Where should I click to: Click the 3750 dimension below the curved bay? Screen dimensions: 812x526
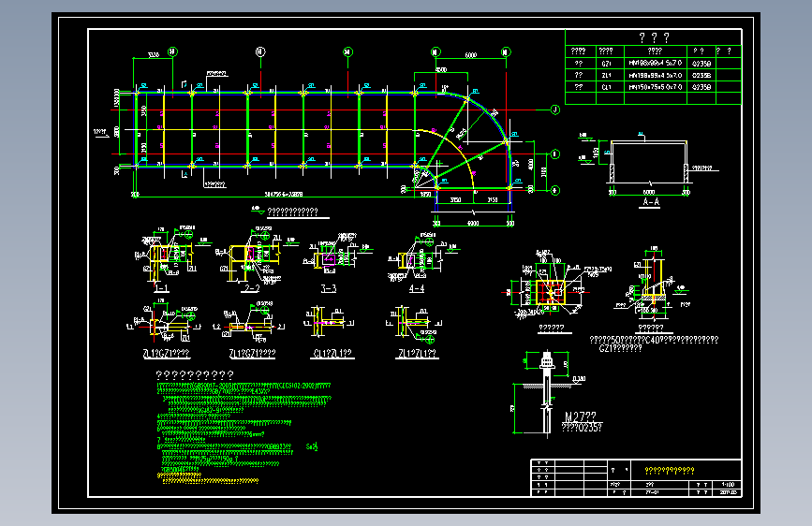[x=455, y=200]
